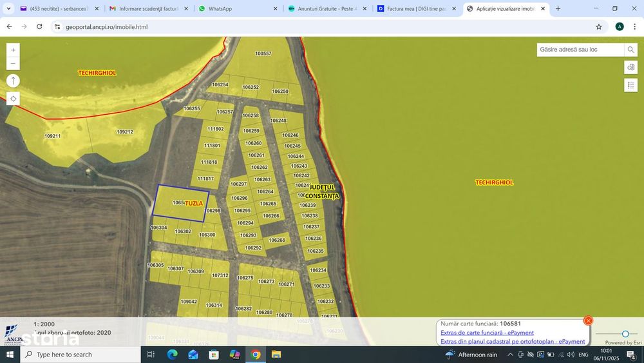Select parcel 106275 on the map
This screenshot has width=644, height=363.
coord(245,278)
